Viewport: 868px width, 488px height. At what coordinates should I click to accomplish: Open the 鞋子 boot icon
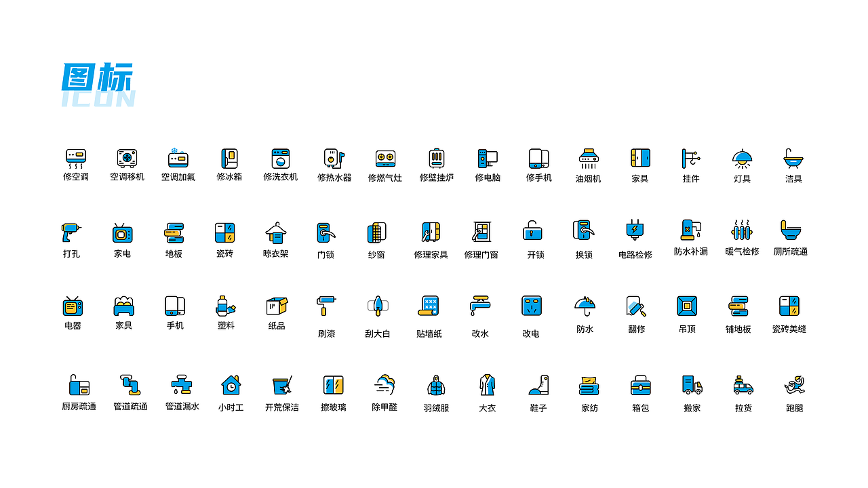pos(538,386)
